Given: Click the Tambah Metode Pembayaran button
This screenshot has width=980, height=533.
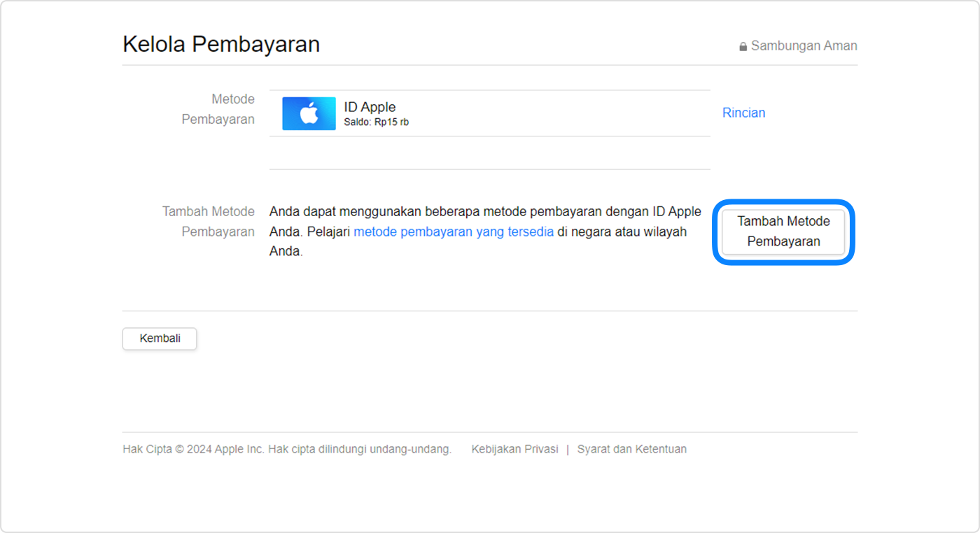Looking at the screenshot, I should pyautogui.click(x=783, y=232).
